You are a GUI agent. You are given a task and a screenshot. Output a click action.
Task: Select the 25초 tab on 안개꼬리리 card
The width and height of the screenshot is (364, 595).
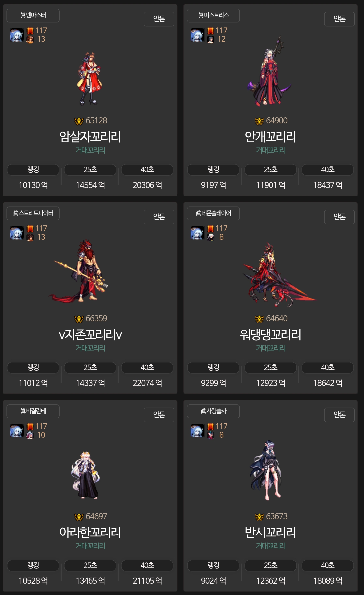[271, 170]
